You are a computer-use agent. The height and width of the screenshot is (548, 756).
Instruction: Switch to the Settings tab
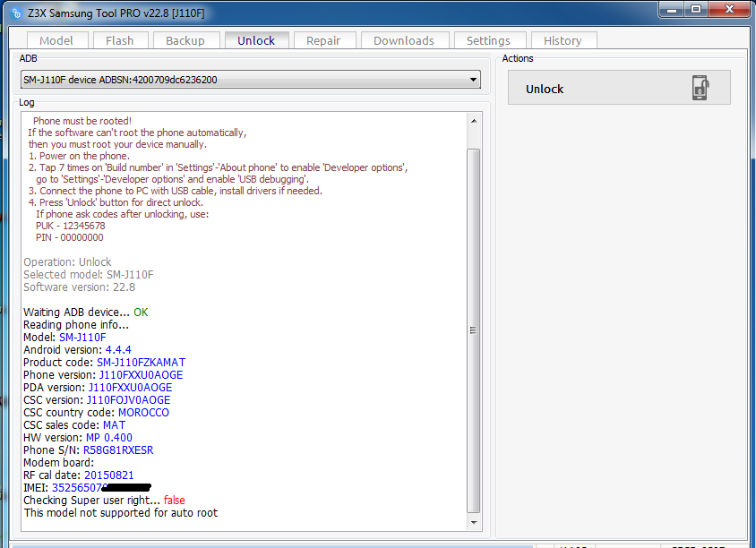coord(489,40)
